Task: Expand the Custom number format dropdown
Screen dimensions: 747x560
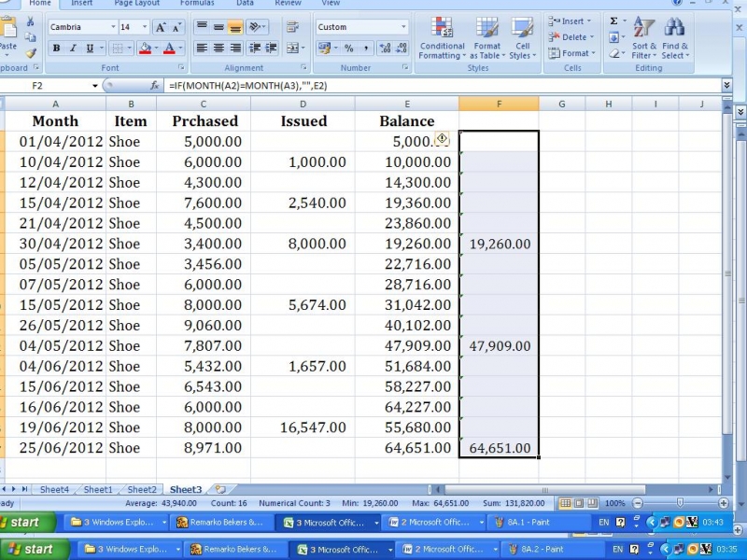Action: pos(403,28)
